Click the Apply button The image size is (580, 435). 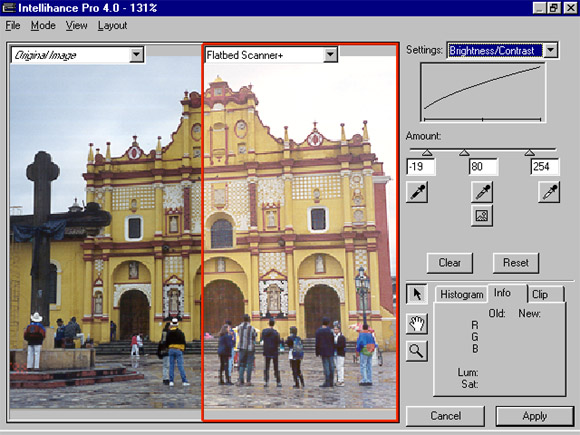(x=535, y=416)
